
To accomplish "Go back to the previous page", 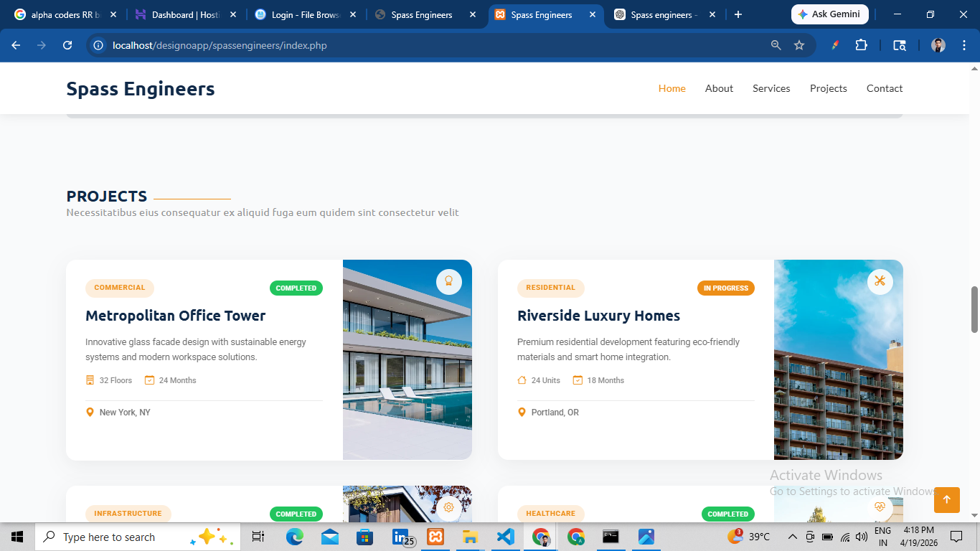I will click(16, 45).
